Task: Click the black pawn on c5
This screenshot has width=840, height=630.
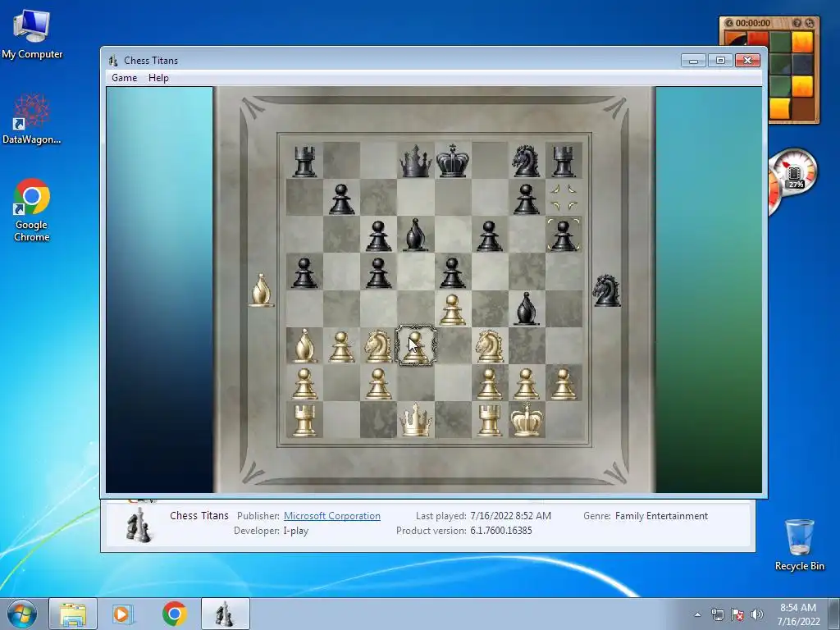Action: click(x=378, y=272)
